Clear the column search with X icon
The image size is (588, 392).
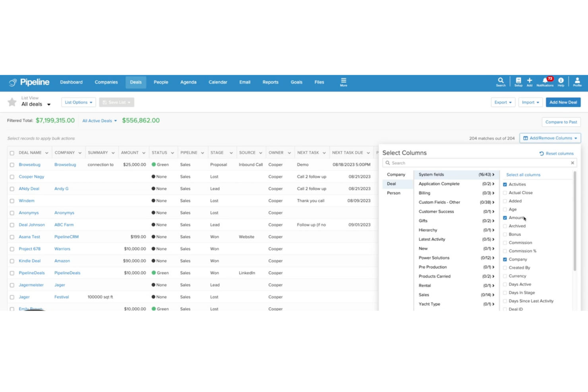click(573, 163)
